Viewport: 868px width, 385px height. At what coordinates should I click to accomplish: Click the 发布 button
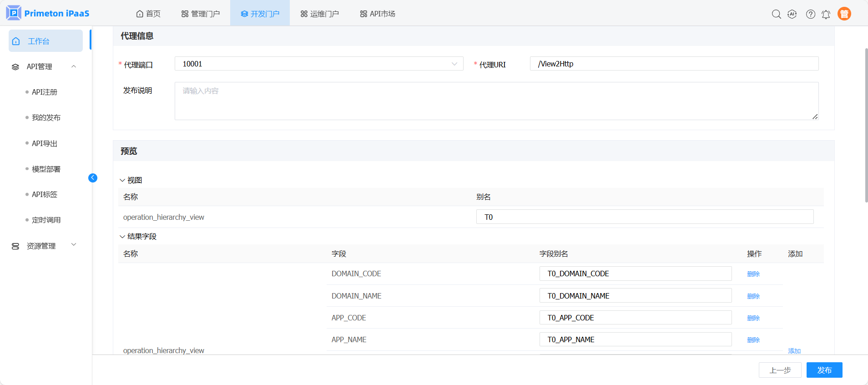(824, 370)
